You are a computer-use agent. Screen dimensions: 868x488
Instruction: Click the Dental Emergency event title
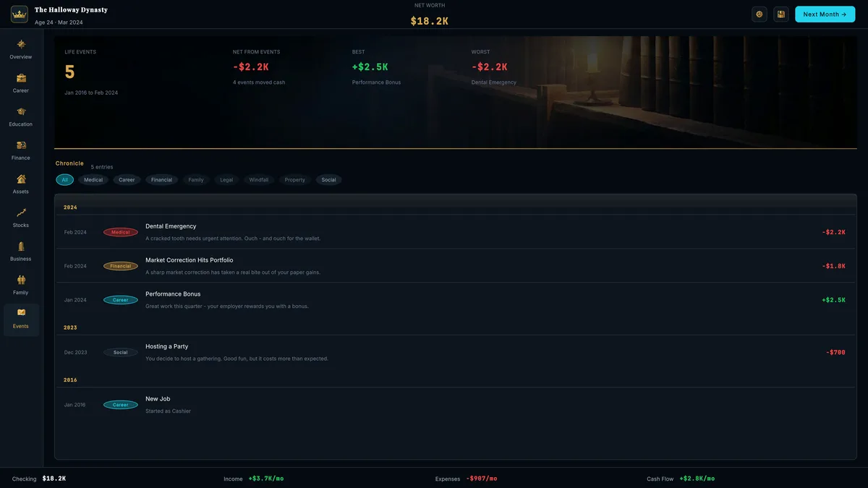coord(171,226)
